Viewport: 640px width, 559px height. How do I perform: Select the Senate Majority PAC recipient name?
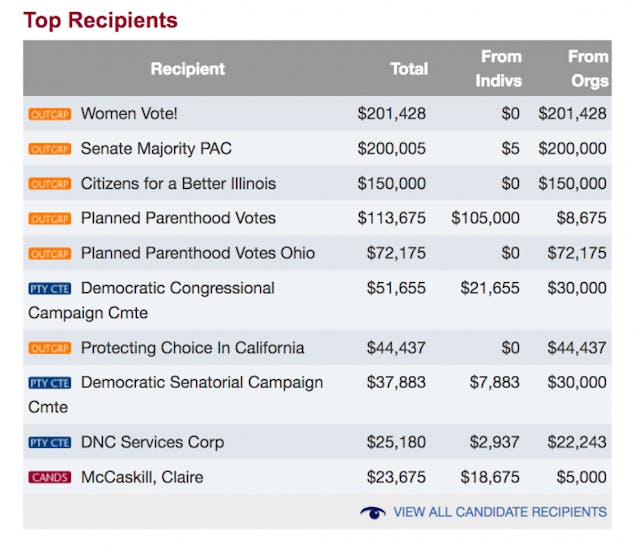click(156, 149)
